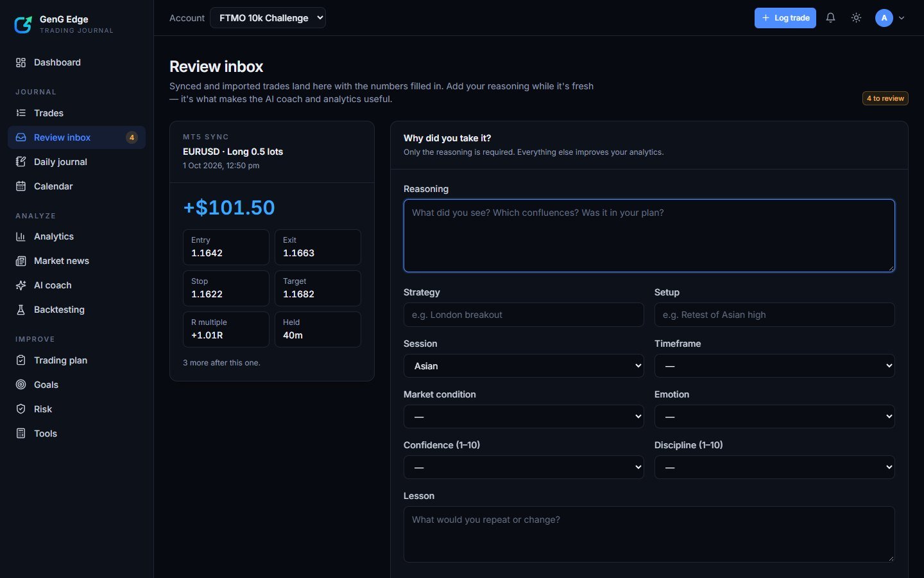Open Trading plan in sidebar
The width and height of the screenshot is (924, 578).
[76, 360]
